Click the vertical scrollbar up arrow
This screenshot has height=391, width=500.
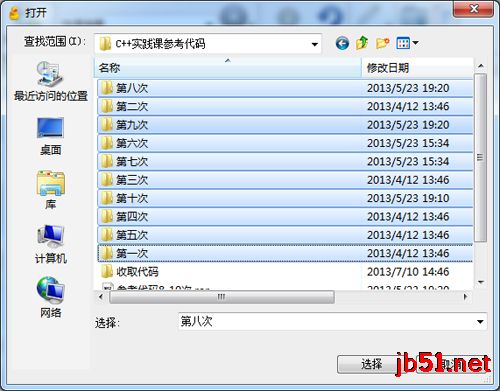click(x=481, y=66)
